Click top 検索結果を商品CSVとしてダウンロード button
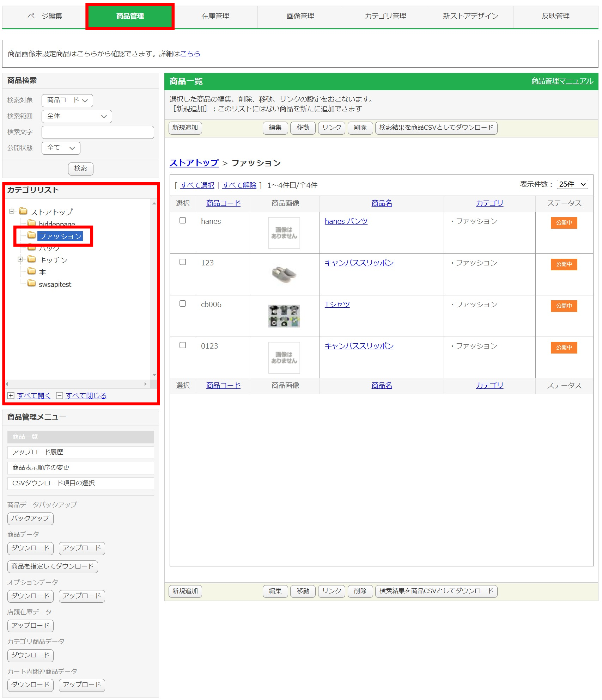 tap(436, 128)
